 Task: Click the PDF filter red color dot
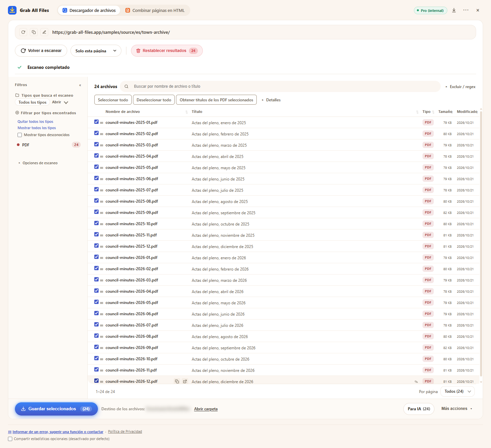tap(18, 145)
